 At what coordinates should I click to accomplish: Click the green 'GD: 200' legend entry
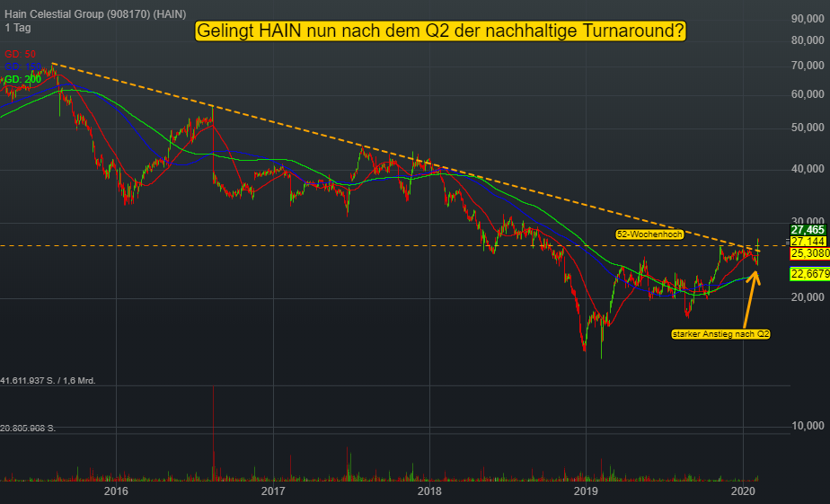pos(22,79)
